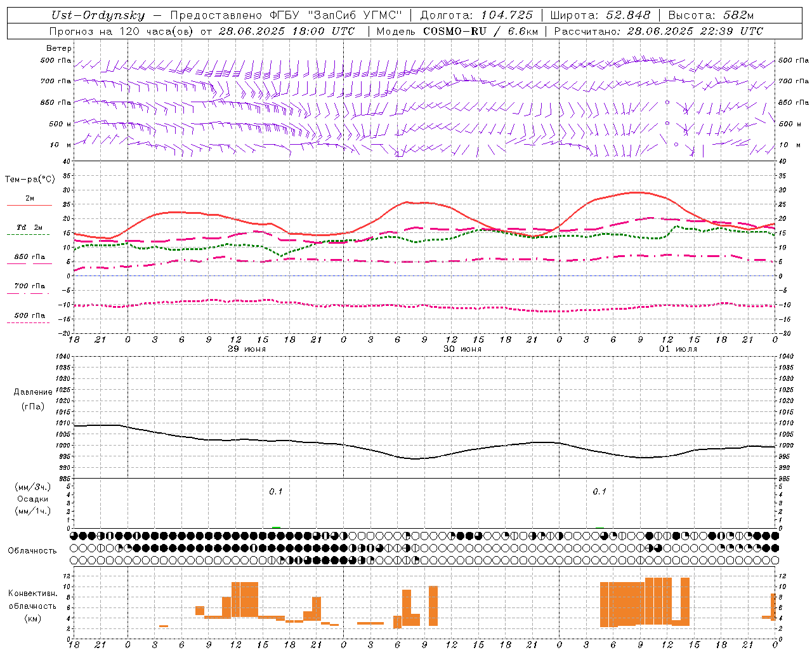The width and height of the screenshot is (812, 650).
Task: Click the Ветер panel label
Action: 59,48
